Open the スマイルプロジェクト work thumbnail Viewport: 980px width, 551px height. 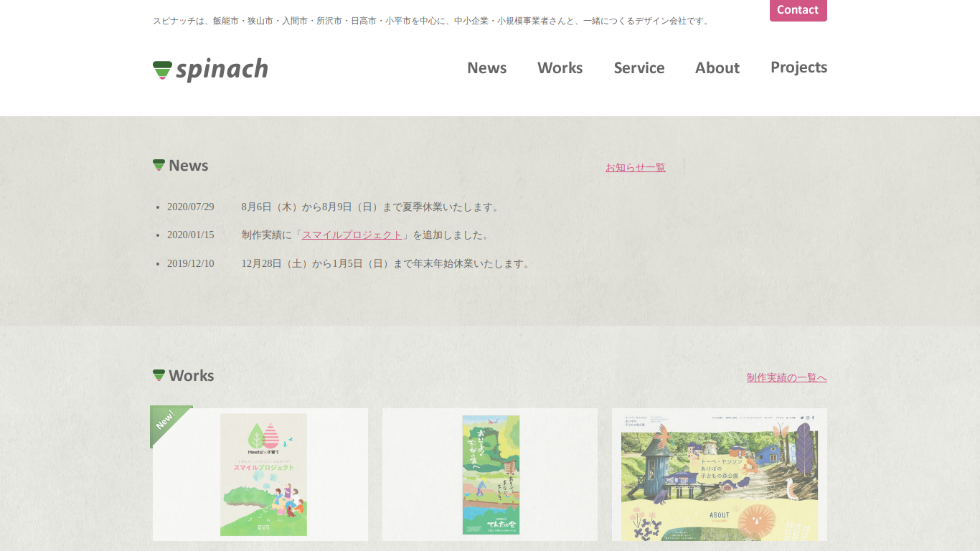(260, 474)
